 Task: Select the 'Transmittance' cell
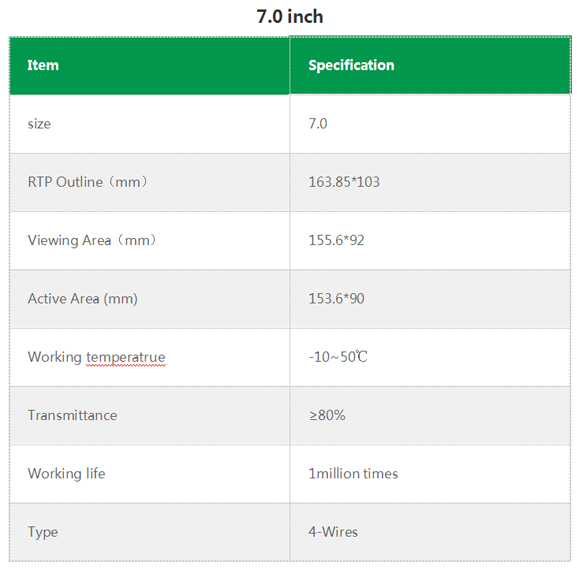(149, 416)
